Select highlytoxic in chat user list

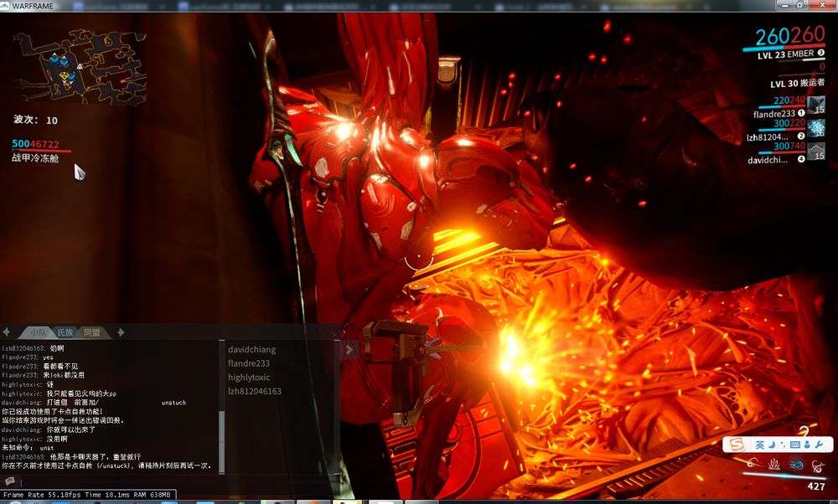(x=249, y=378)
